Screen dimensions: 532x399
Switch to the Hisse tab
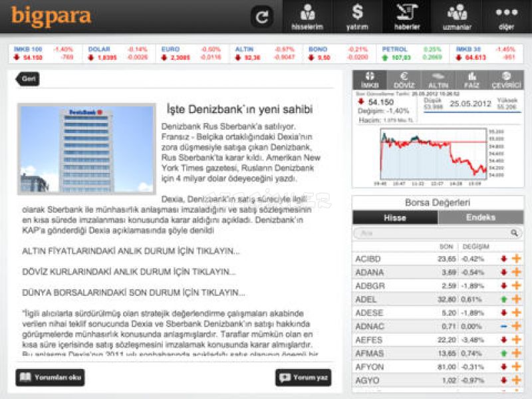[395, 217]
